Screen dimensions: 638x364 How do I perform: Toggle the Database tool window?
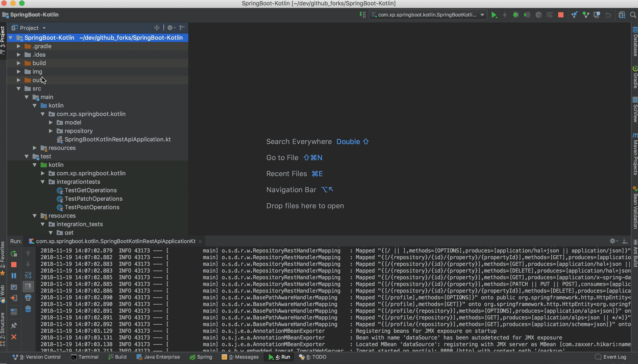point(635,41)
